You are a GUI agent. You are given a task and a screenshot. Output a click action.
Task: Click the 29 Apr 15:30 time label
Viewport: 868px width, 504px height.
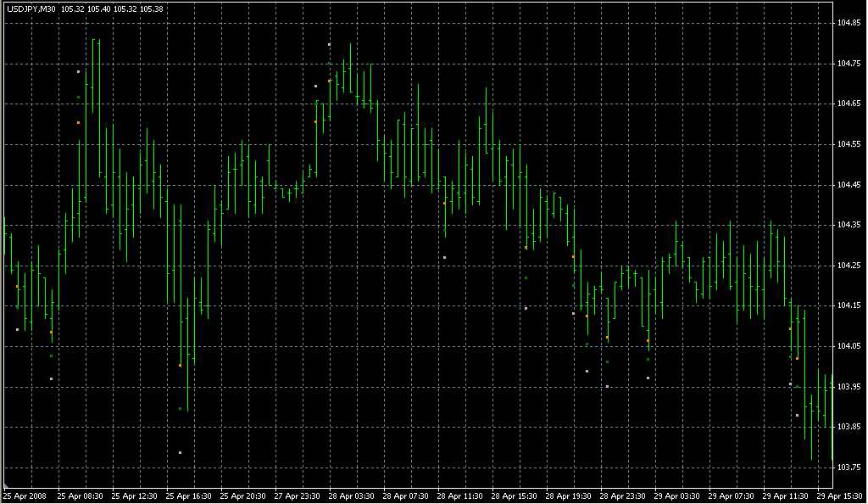coord(841,496)
